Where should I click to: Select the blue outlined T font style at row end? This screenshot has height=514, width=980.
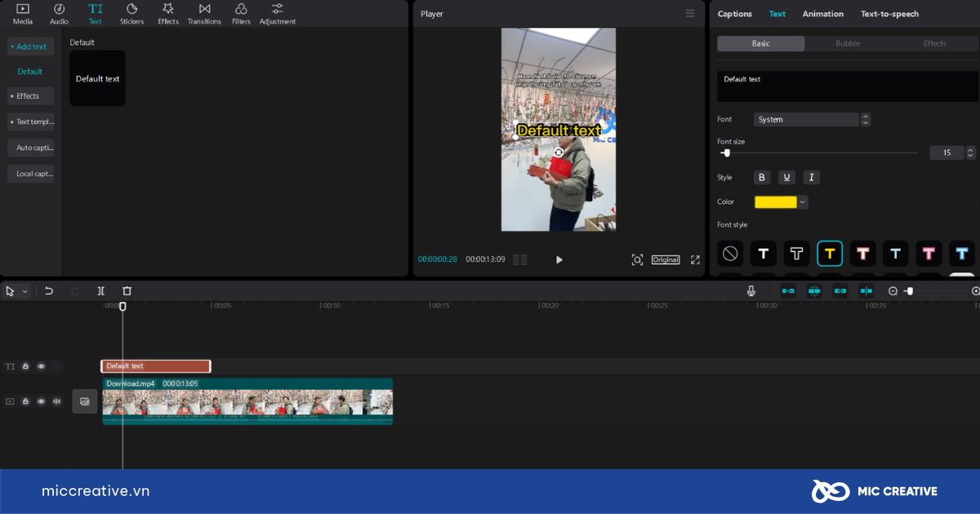pyautogui.click(x=962, y=254)
